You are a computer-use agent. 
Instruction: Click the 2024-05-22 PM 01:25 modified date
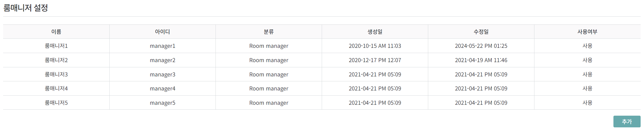pyautogui.click(x=481, y=46)
